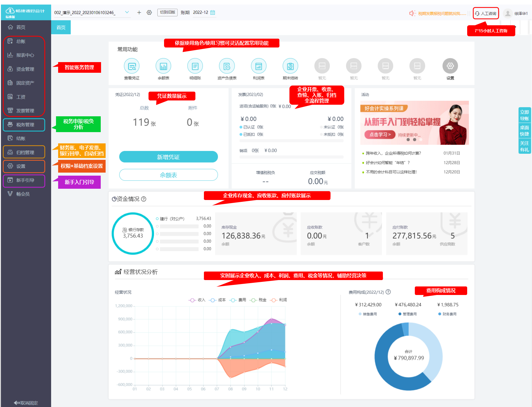Click the 关注有礼 side button
Screen dimensions: 532x407
point(524,146)
